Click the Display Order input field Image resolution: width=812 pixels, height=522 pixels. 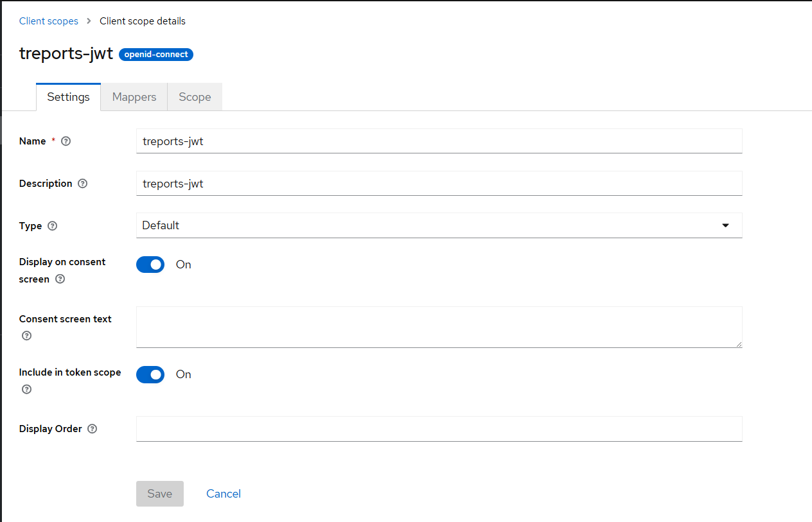tap(439, 429)
